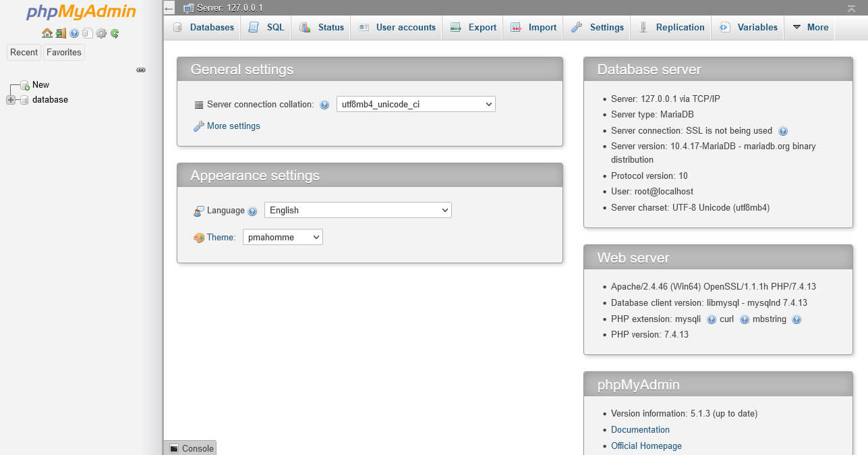Open the Theme dropdown
868x455 pixels.
click(283, 237)
